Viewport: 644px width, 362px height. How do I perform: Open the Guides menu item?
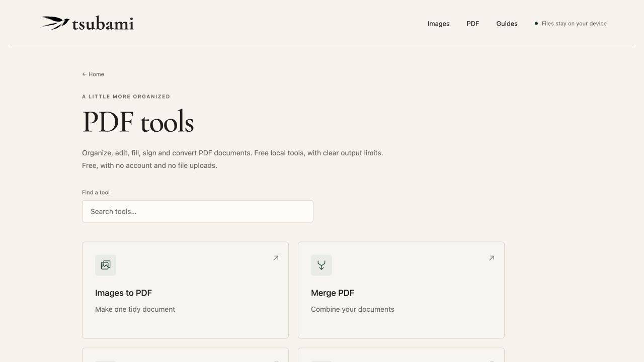(x=507, y=24)
